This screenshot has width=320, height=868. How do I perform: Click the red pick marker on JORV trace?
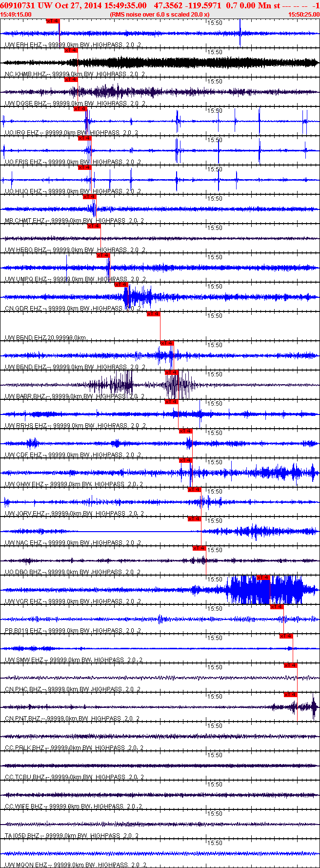click(194, 490)
